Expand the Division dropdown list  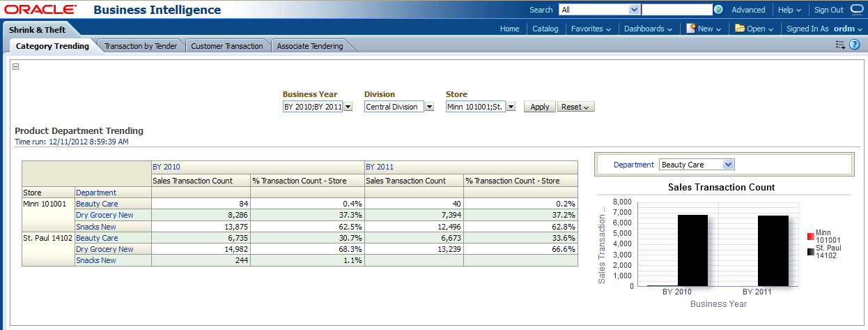tap(429, 107)
